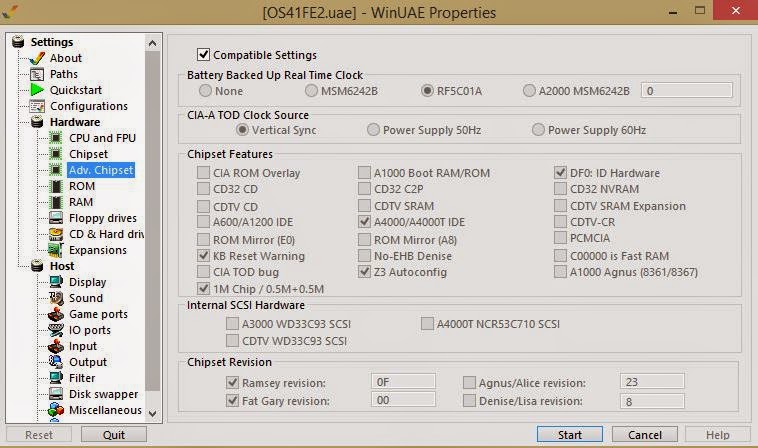
Task: Toggle CIA ROM Overlay checkbox
Action: coord(204,173)
